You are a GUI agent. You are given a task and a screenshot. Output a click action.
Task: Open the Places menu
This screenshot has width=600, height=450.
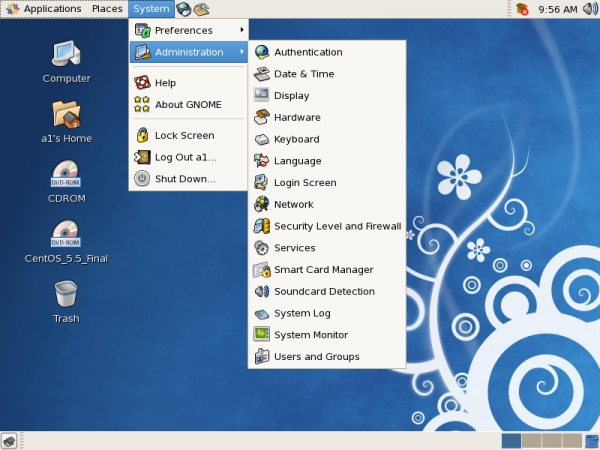pyautogui.click(x=107, y=9)
